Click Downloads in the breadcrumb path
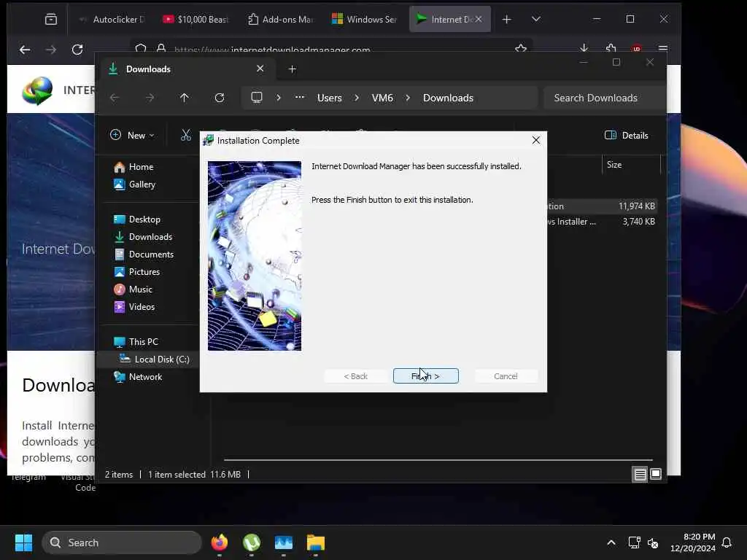The height and width of the screenshot is (560, 747). point(448,98)
